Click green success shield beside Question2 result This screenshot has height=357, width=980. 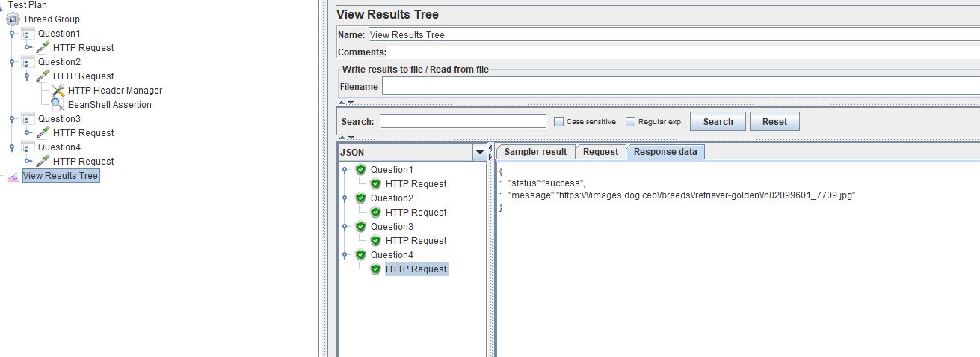tap(360, 198)
